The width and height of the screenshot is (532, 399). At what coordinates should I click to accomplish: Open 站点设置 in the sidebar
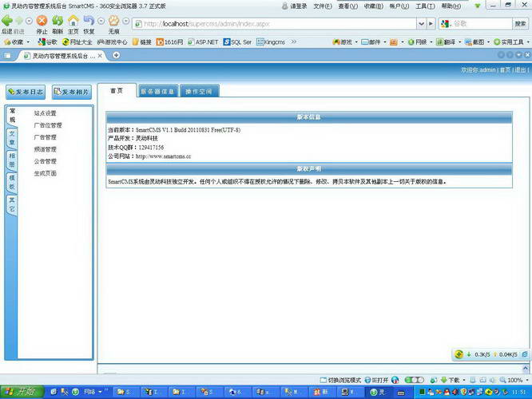pyautogui.click(x=45, y=113)
